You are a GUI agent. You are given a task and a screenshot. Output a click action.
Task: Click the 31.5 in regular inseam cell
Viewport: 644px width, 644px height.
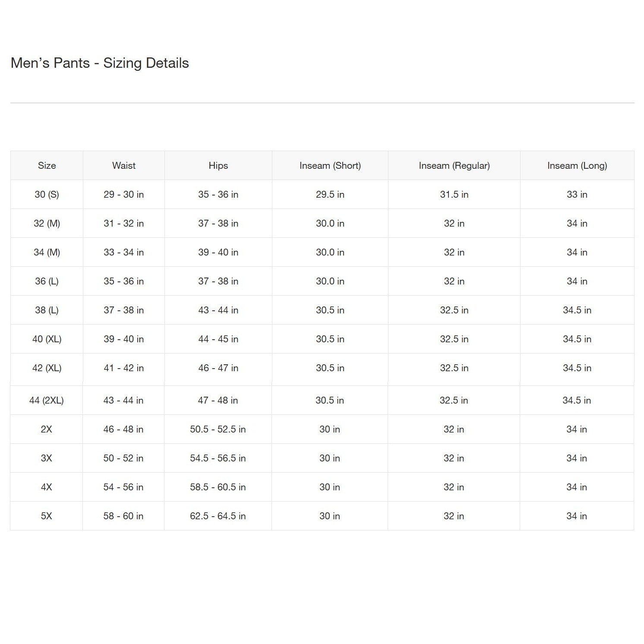click(454, 194)
